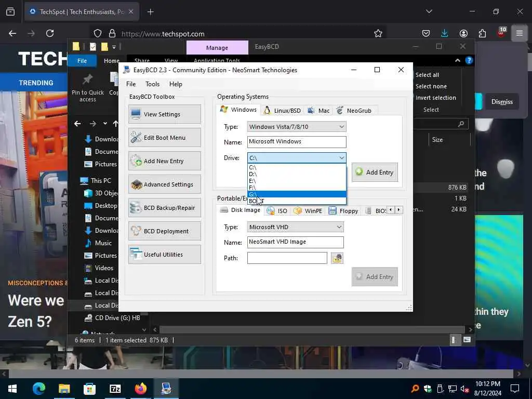
Task: Open File tab in File Explorer ribbon
Action: 82,61
